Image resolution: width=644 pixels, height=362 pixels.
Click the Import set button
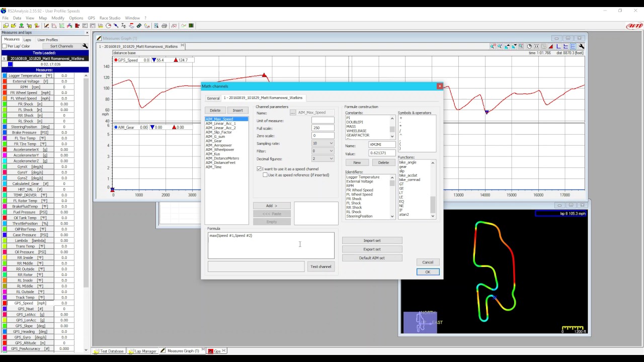coord(372,240)
